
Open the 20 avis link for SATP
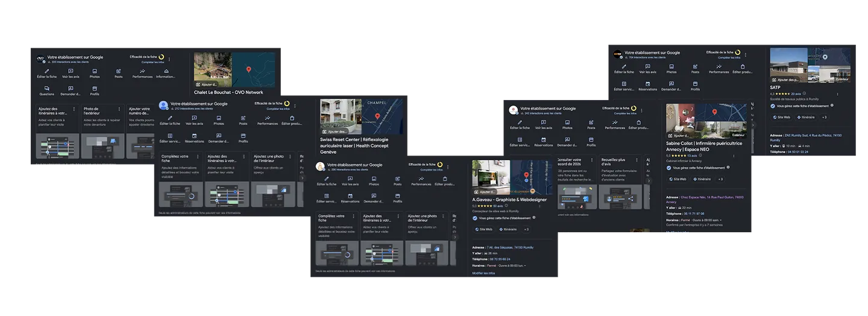796,94
